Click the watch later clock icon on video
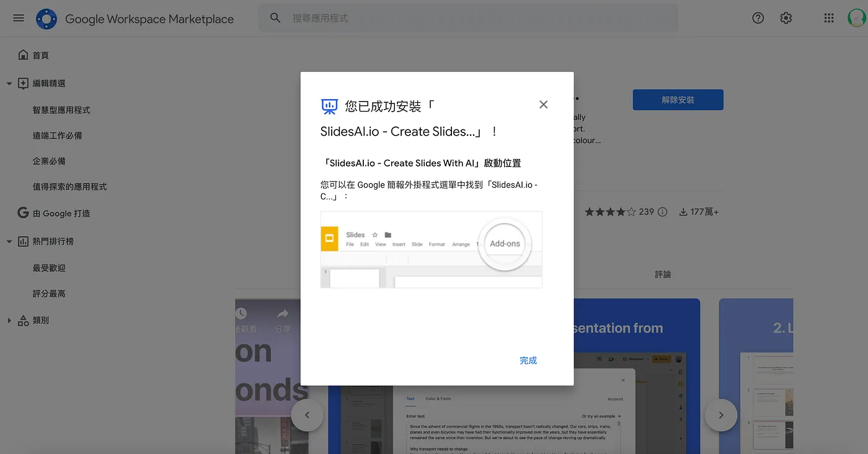 (x=241, y=314)
